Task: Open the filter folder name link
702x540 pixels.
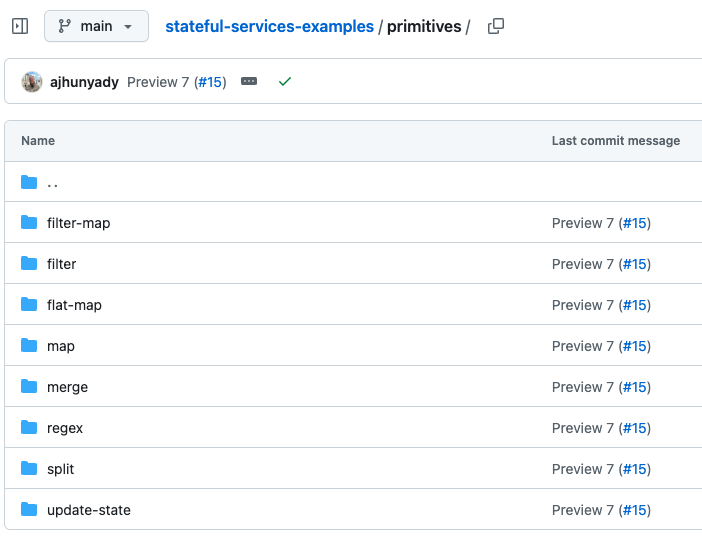Action: [62, 264]
